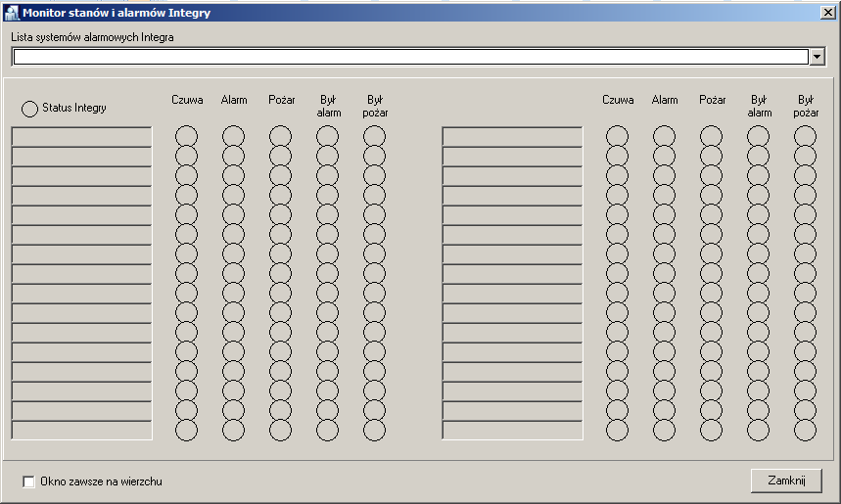
Task: Click first-row Był alarm indicator in left group
Action: [x=327, y=136]
